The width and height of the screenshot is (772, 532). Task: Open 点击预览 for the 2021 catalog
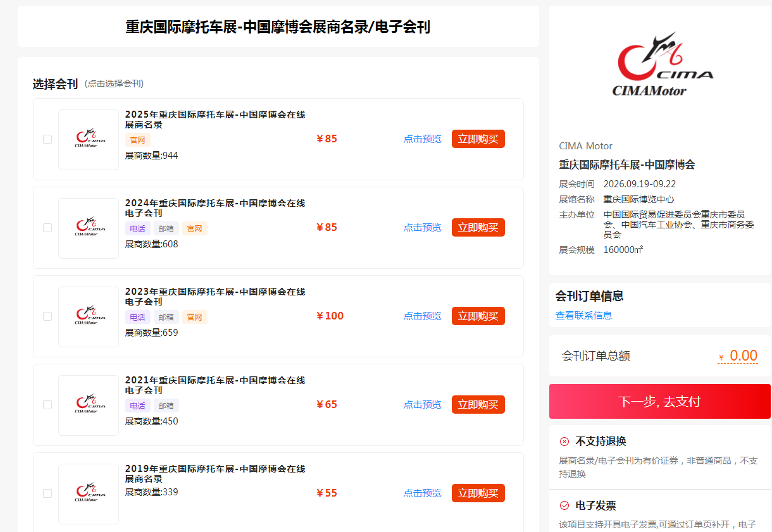coord(422,405)
